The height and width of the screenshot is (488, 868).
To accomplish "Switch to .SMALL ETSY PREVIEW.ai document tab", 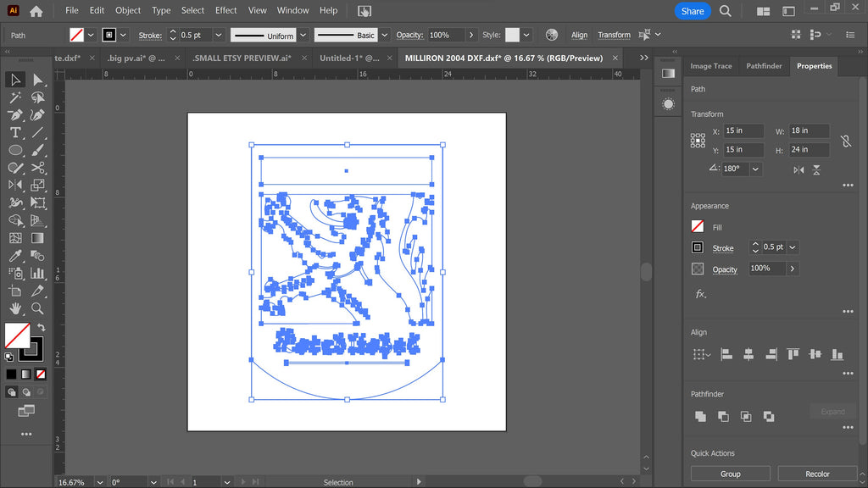I will click(x=242, y=58).
